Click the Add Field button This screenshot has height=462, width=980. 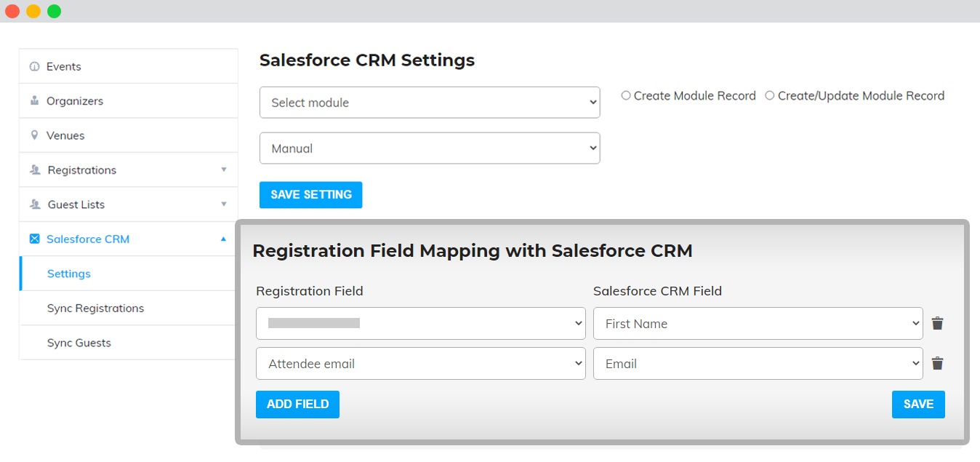click(x=297, y=405)
